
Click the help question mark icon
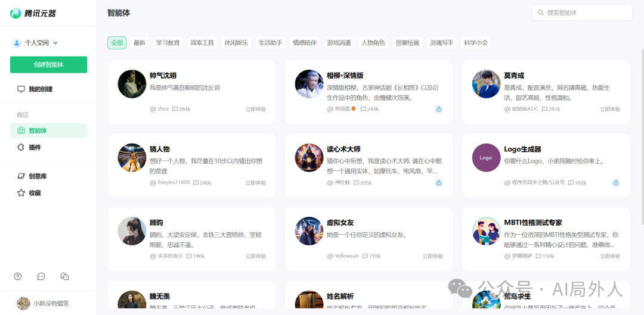coord(18,276)
